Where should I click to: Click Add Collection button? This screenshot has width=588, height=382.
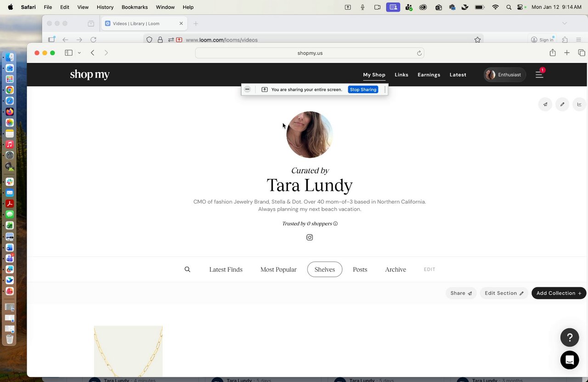click(559, 293)
